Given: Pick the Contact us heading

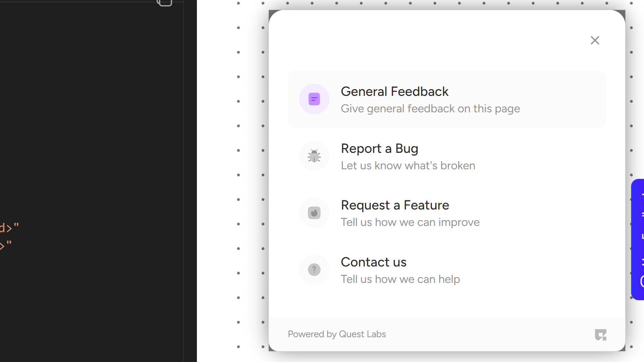Looking at the screenshot, I should 373,262.
